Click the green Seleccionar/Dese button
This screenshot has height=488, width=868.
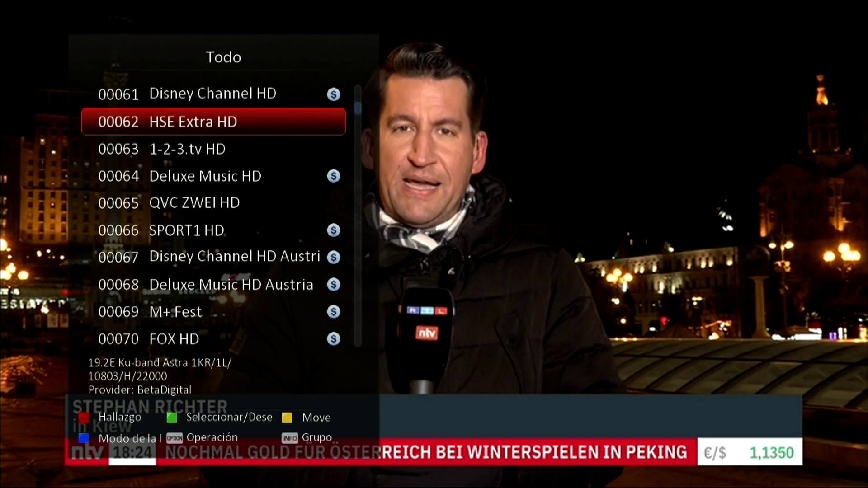point(172,418)
